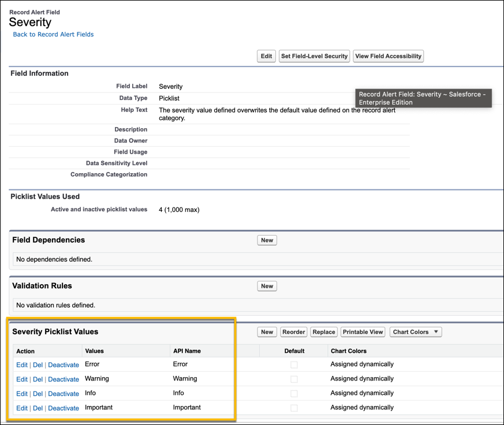Create new validation rule
The width and height of the screenshot is (504, 425).
tap(267, 286)
